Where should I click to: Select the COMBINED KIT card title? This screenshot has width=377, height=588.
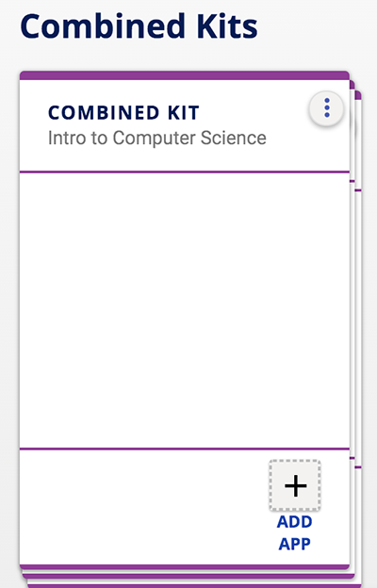point(123,112)
